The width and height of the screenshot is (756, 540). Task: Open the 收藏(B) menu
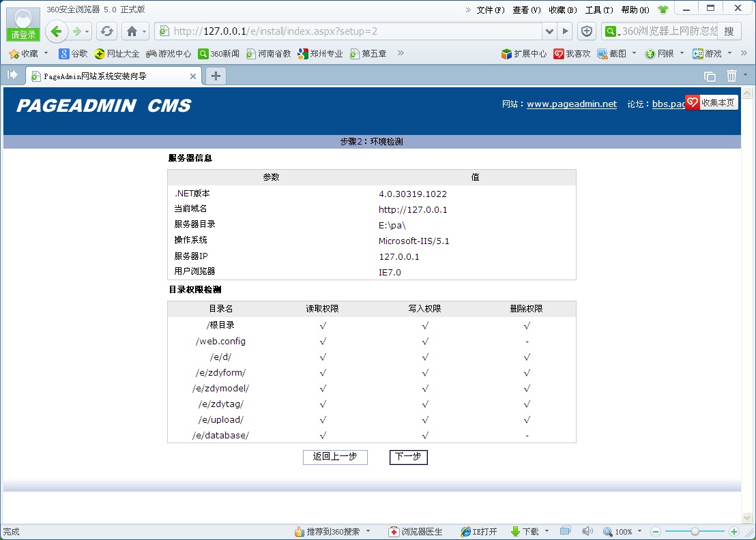tap(563, 10)
